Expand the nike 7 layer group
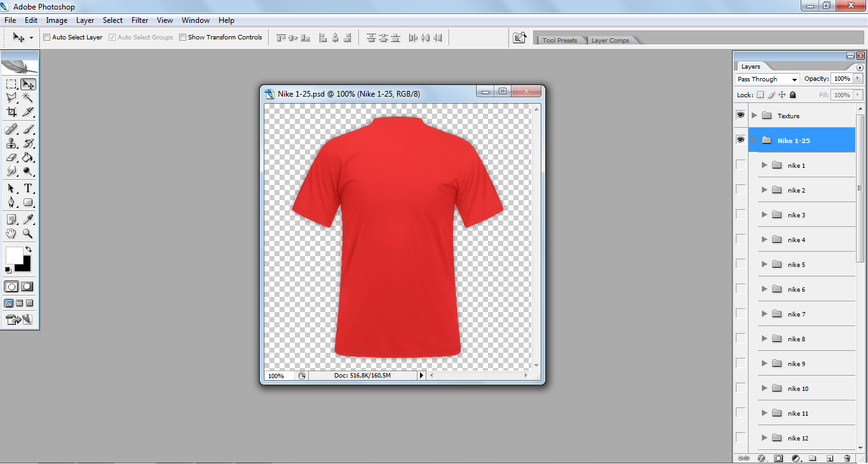 (x=764, y=314)
